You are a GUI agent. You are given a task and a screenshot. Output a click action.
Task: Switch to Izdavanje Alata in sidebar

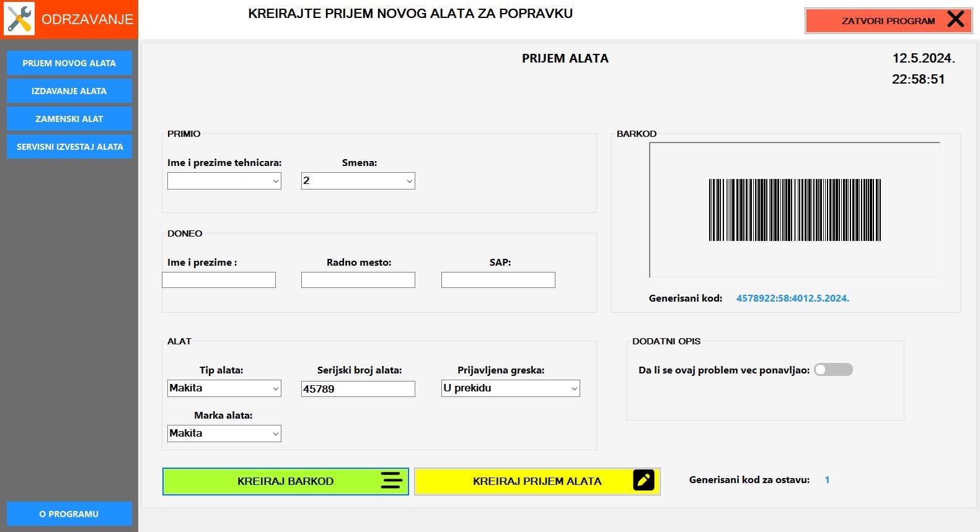tap(69, 91)
